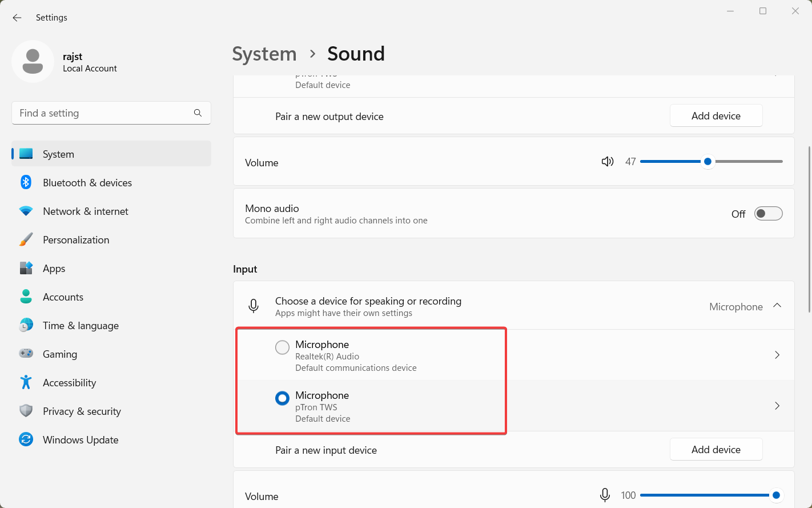Image resolution: width=812 pixels, height=508 pixels.
Task: Click the vertical scrollbar on the right
Action: point(809,229)
